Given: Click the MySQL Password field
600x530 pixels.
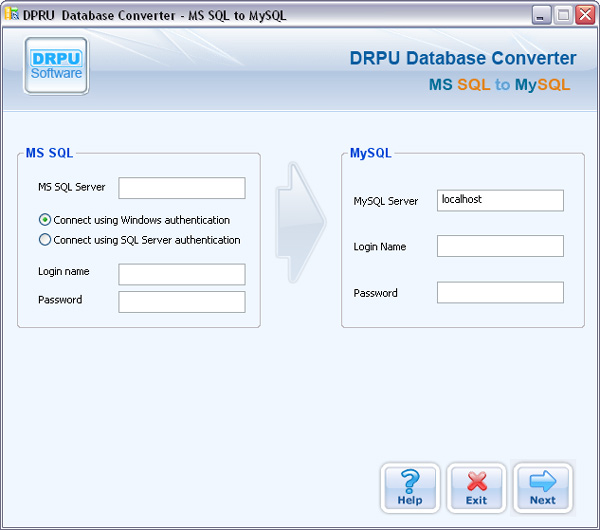Looking at the screenshot, I should click(500, 293).
